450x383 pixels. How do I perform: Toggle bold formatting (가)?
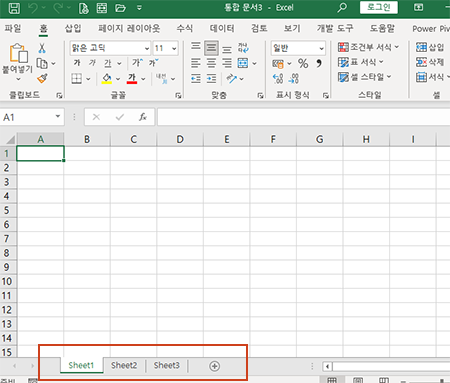coord(77,63)
